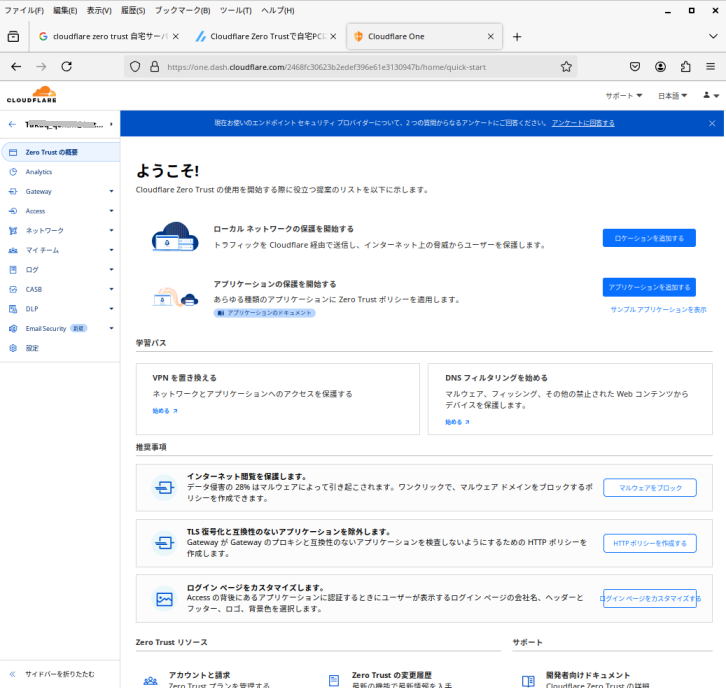Click the HTTP ポリシーを作成する button
The image size is (726, 688).
click(650, 543)
